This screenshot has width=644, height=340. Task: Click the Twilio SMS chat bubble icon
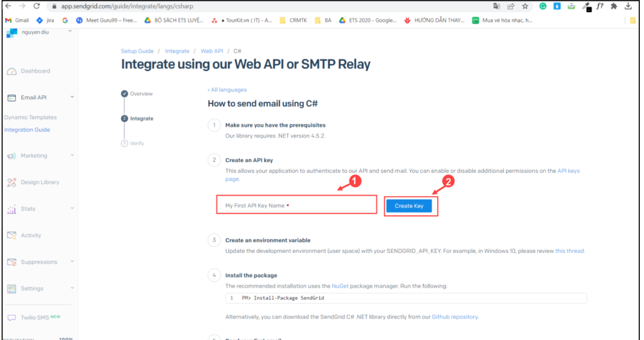coord(12,318)
